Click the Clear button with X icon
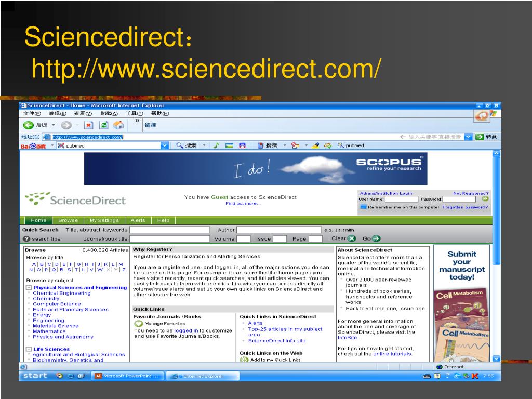Screen dimensions: 532x399 click(x=343, y=238)
